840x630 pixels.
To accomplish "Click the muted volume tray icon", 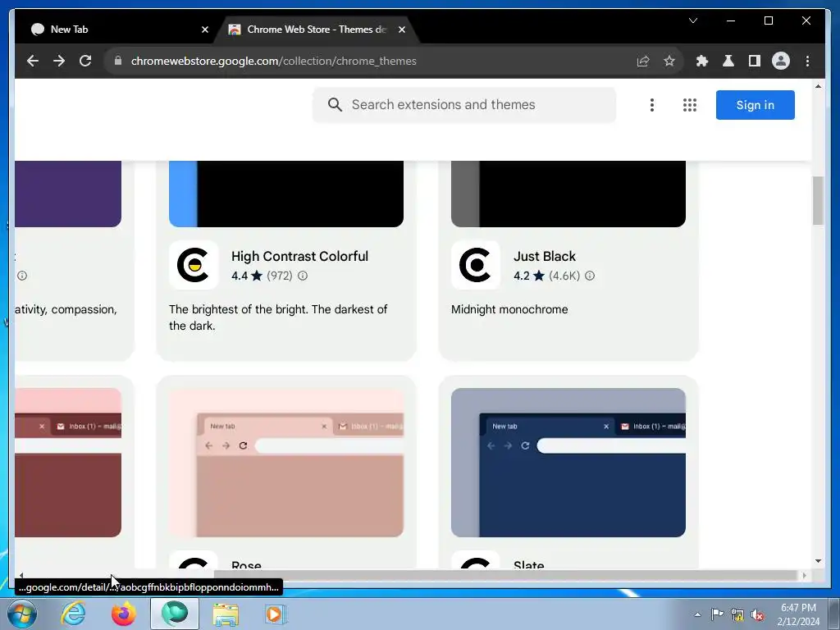I will click(757, 615).
